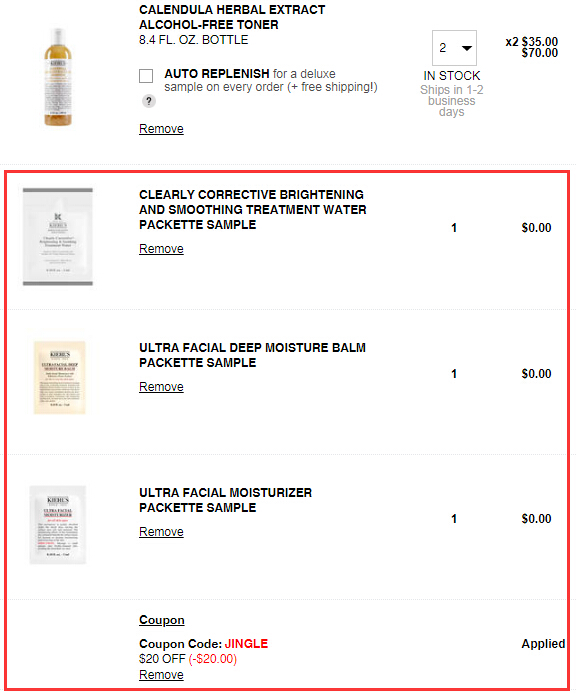The width and height of the screenshot is (577, 693).
Task: Open Ultra Facial Deep Moisture Balm title
Action: click(x=252, y=355)
